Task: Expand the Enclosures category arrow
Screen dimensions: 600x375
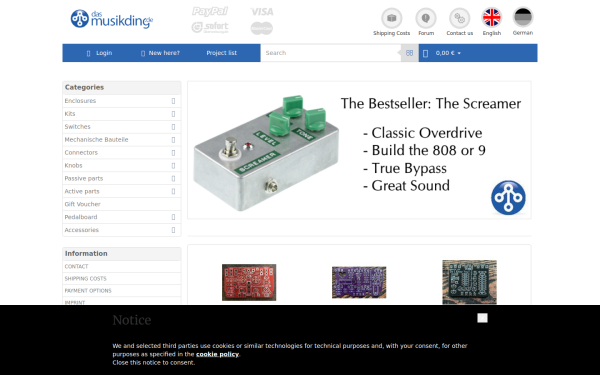Action: [x=173, y=101]
